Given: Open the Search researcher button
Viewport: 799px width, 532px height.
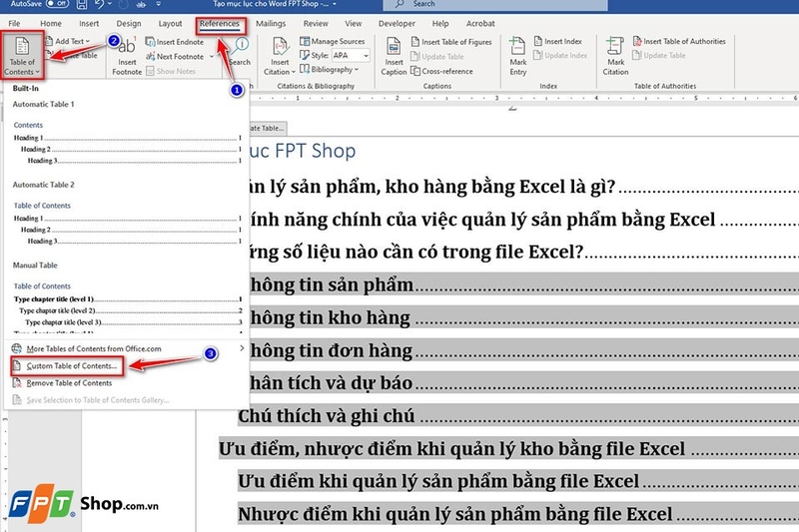Looking at the screenshot, I should pyautogui.click(x=239, y=52).
